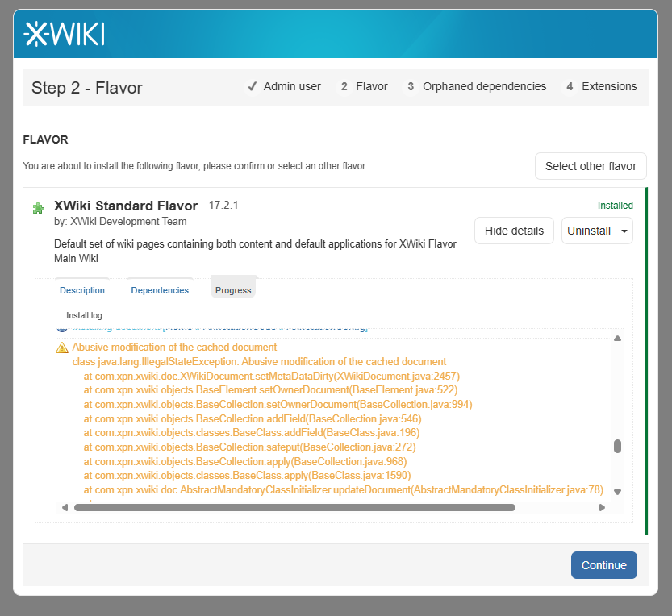Viewport: 672px width, 616px height.
Task: Click the log's scroll-right arrow
Action: (602, 508)
